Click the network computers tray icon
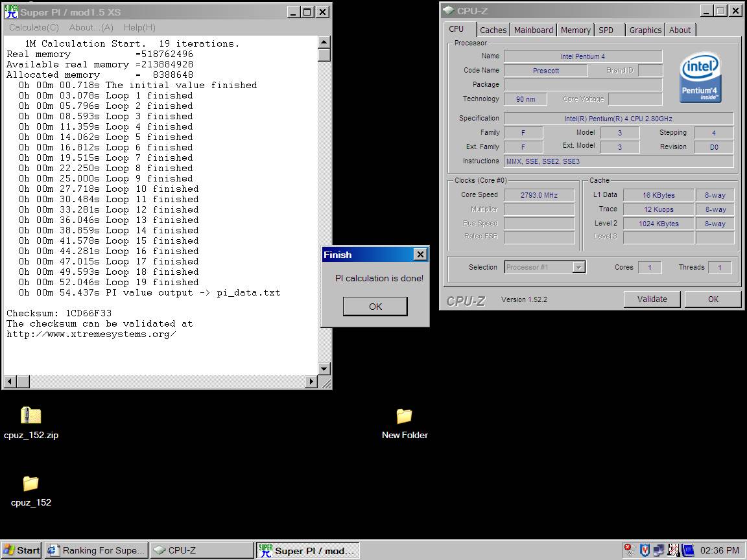Screen dimensions: 747x560 [x=658, y=550]
